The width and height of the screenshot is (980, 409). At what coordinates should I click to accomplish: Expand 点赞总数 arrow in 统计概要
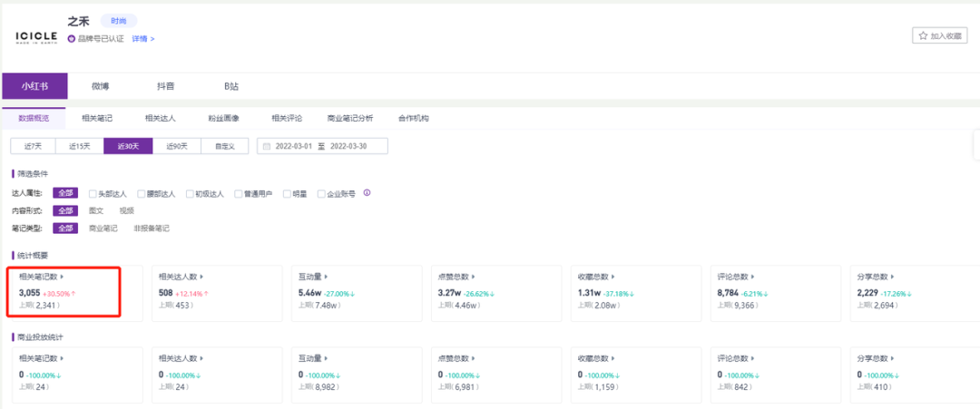coord(474,277)
